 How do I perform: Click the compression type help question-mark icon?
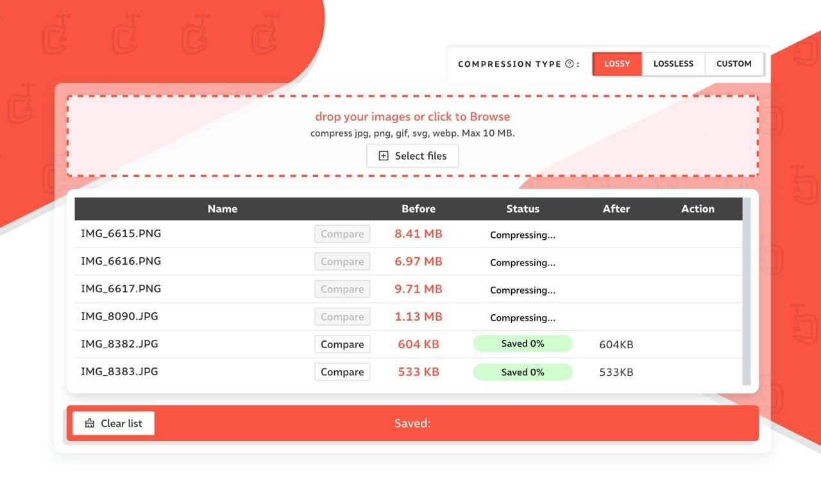pyautogui.click(x=569, y=64)
